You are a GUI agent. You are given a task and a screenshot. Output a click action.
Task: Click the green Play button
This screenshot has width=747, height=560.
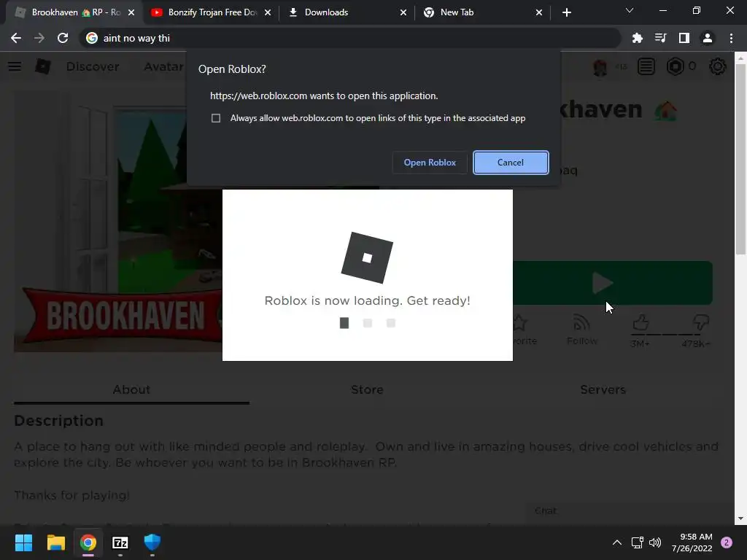(x=612, y=283)
